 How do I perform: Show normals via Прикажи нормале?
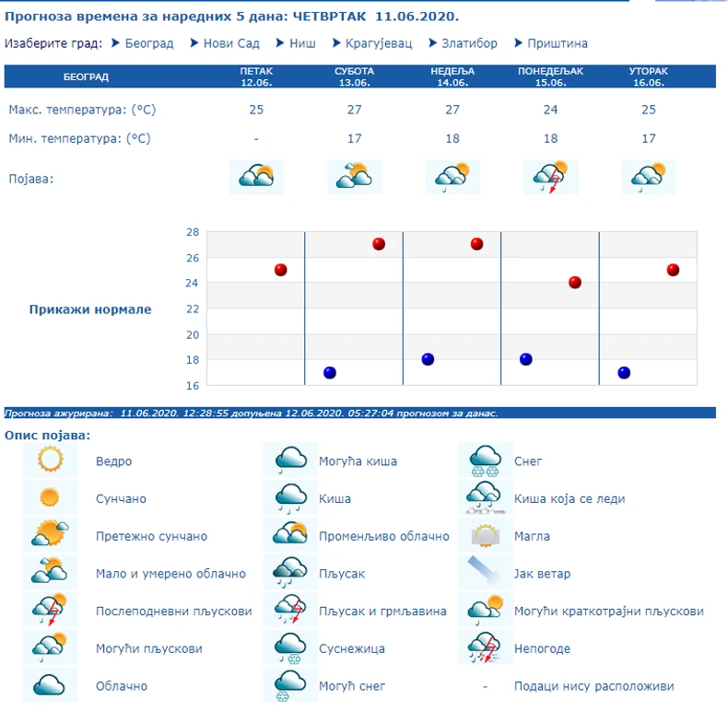[90, 309]
